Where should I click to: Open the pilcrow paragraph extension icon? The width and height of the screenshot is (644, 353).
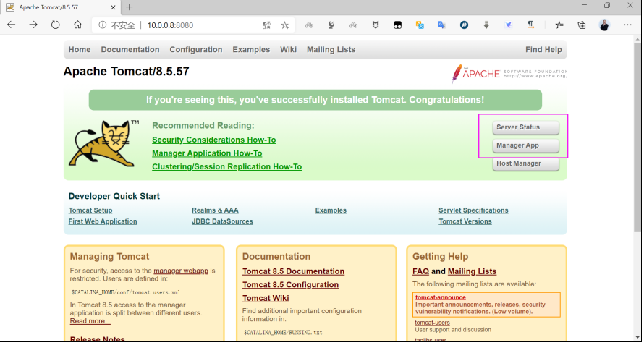click(x=530, y=25)
